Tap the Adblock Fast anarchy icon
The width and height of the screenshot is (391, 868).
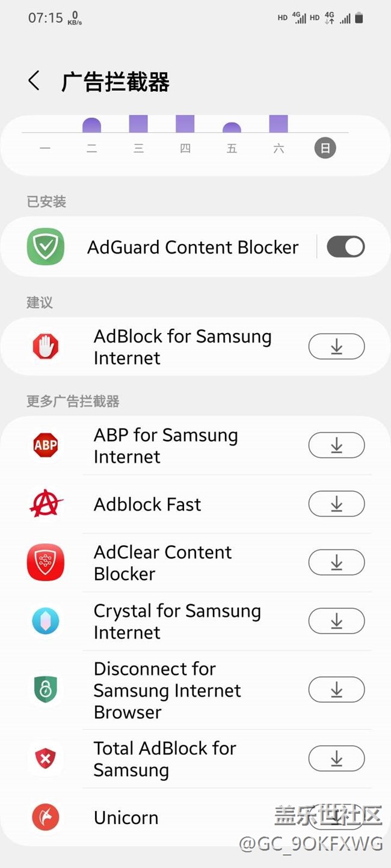(x=46, y=504)
